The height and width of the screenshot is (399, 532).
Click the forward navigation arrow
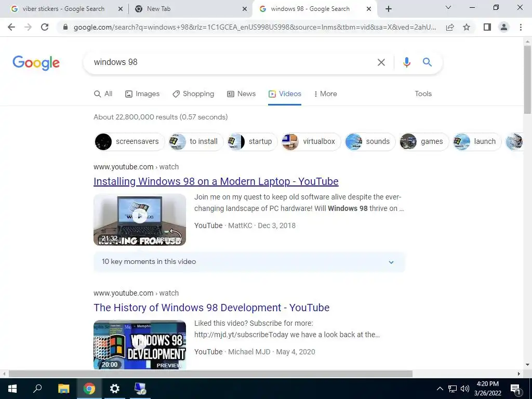28,27
